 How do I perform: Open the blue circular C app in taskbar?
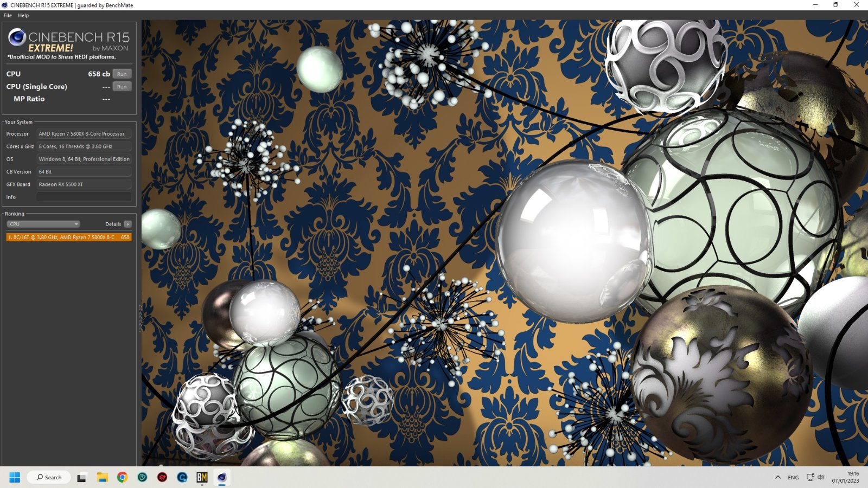182,477
